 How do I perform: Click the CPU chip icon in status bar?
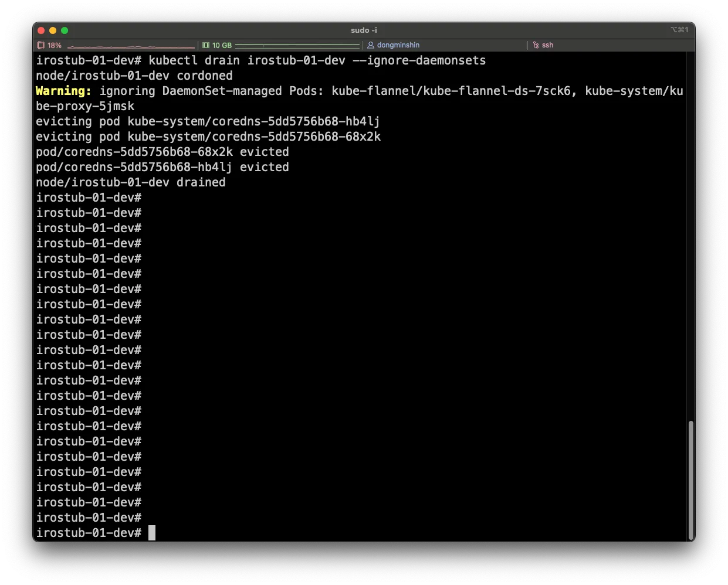click(40, 45)
